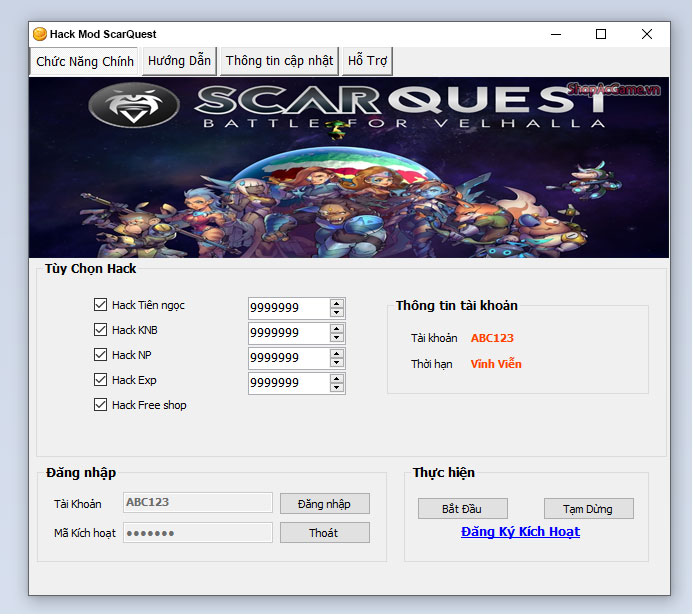Disable the Hack NP checkbox
The image size is (693, 616).
[100, 355]
